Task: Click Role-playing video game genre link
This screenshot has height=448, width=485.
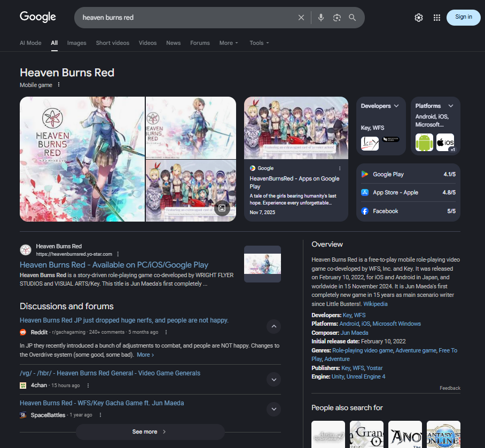Action: click(x=363, y=351)
